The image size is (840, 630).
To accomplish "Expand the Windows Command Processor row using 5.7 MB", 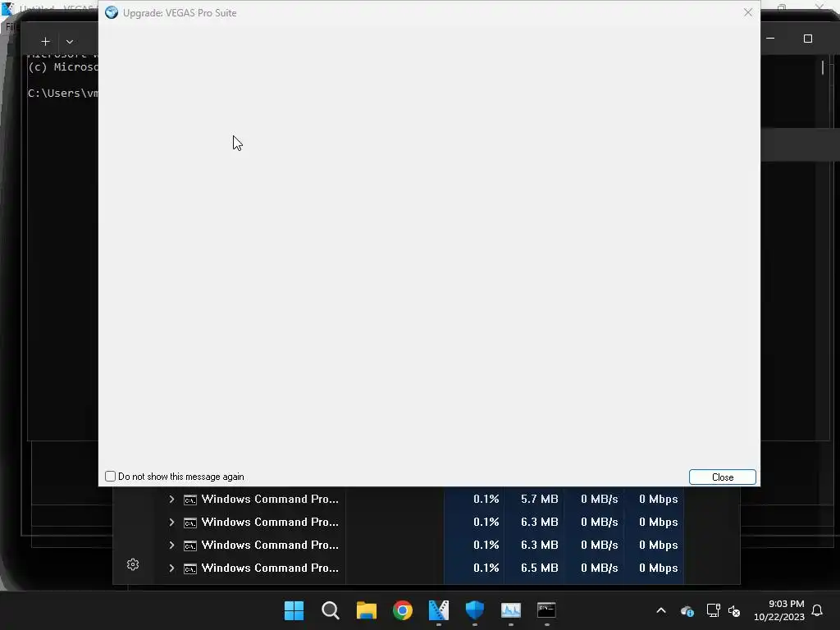I will point(171,499).
